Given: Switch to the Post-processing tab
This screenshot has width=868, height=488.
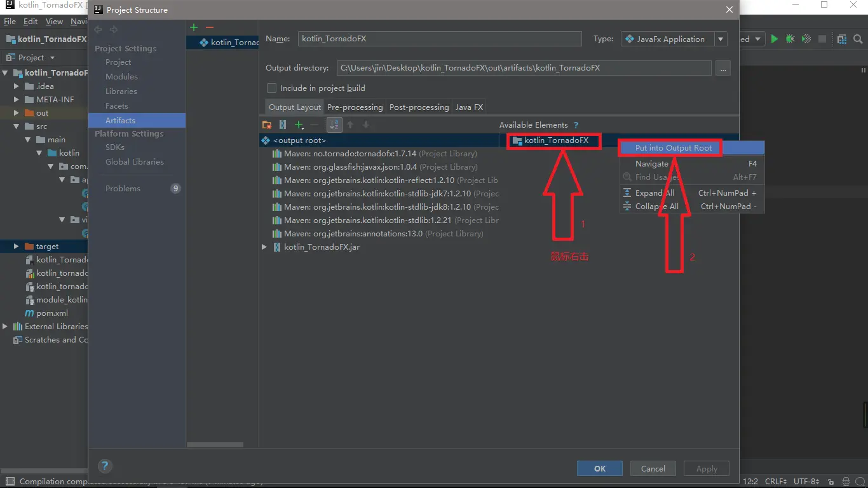Looking at the screenshot, I should point(419,107).
